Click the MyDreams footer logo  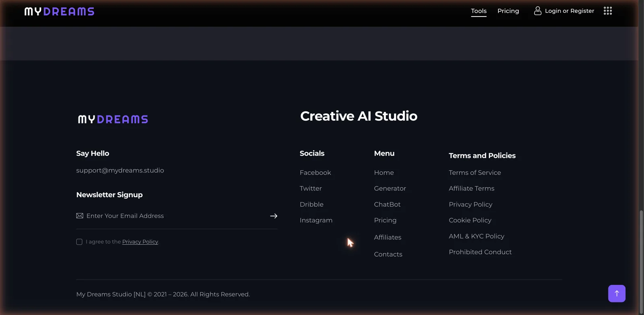[x=113, y=119]
